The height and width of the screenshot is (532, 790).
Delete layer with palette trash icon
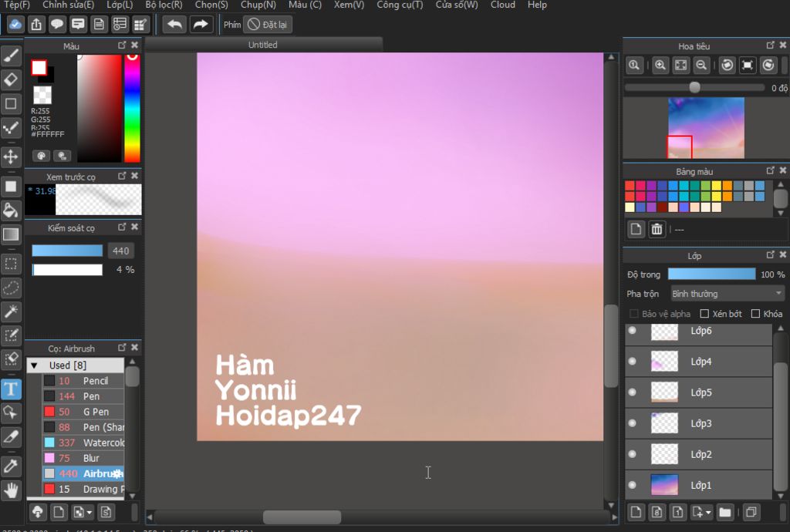[x=657, y=230]
